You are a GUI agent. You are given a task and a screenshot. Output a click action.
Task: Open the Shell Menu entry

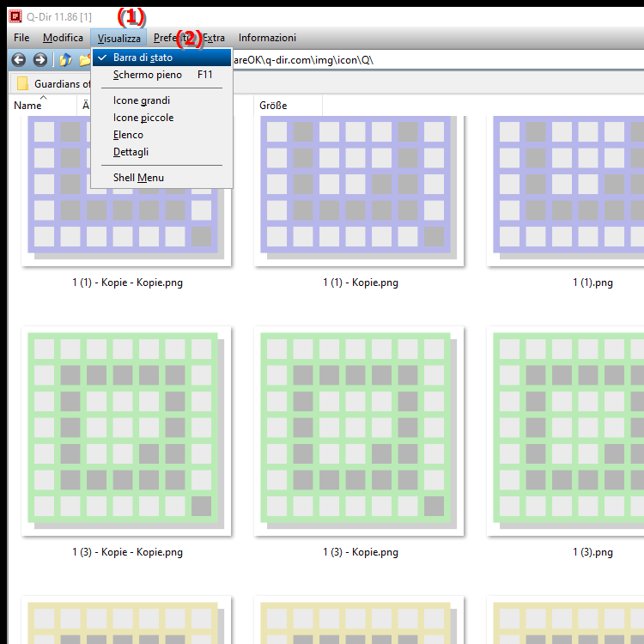coord(138,178)
